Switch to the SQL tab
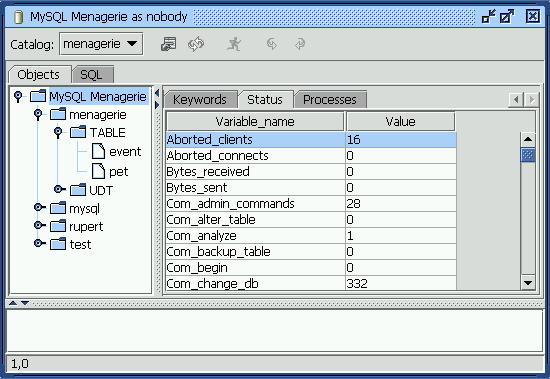Screen dimensions: 550x379 click(x=92, y=74)
